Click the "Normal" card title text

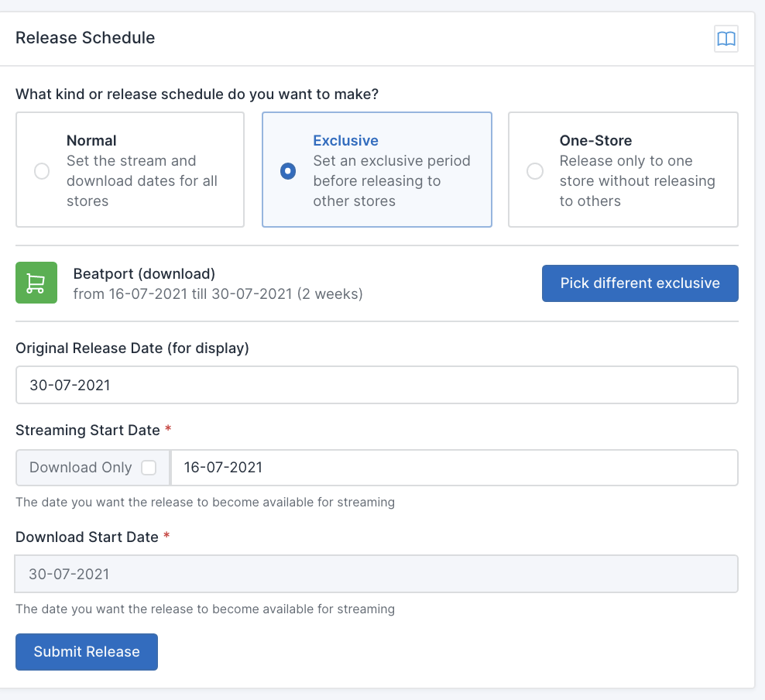pos(91,141)
